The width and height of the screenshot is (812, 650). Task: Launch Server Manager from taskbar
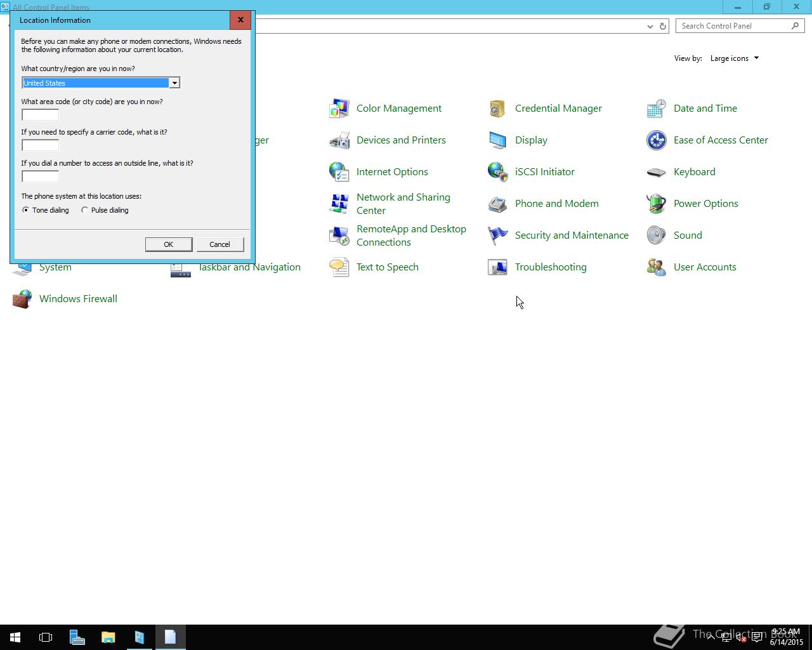pyautogui.click(x=77, y=637)
